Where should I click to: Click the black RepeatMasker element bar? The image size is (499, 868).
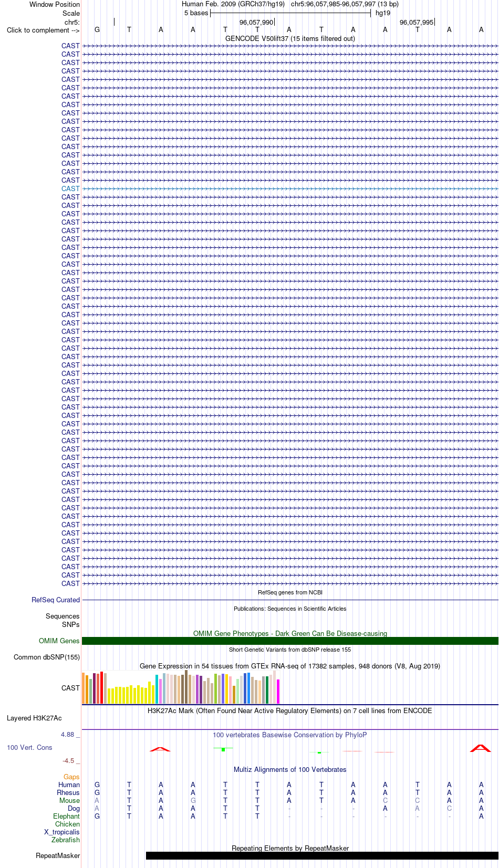(322, 855)
